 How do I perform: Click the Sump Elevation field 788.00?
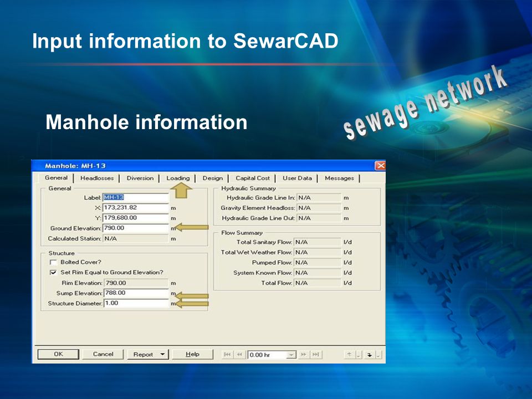[x=135, y=293]
